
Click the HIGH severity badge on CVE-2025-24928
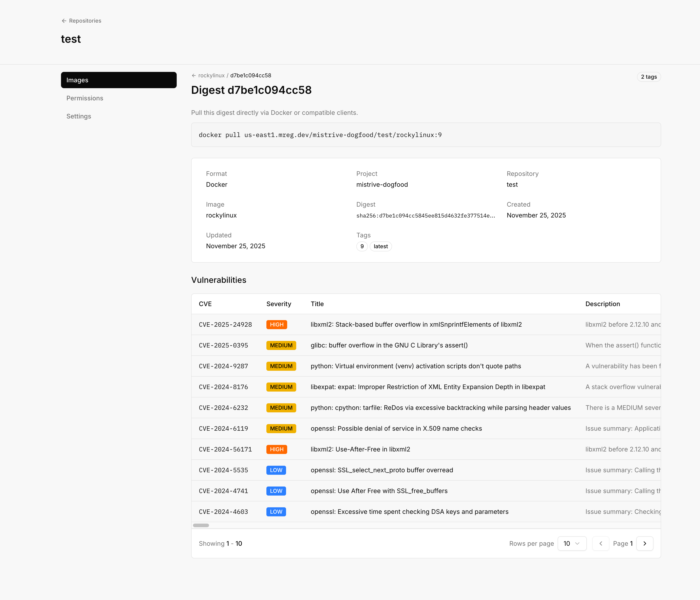[276, 324]
